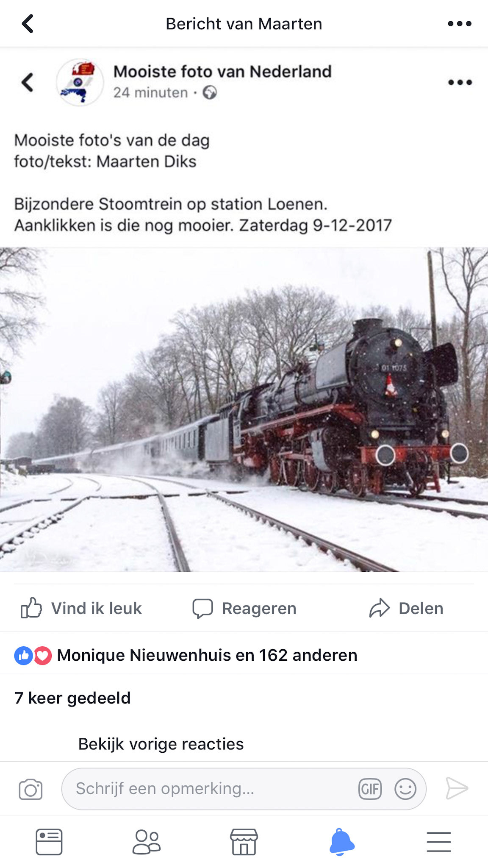Open the steam train snow photo
Viewport: 488px width, 868px height.
[x=244, y=409]
